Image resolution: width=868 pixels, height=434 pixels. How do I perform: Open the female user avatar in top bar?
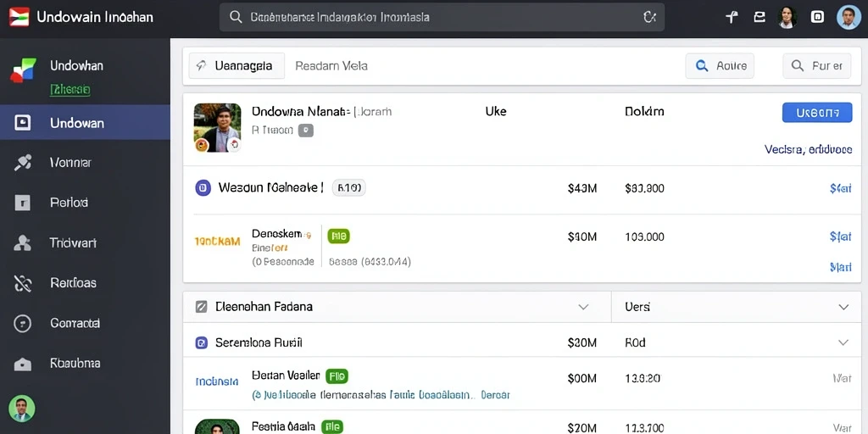coord(787,17)
